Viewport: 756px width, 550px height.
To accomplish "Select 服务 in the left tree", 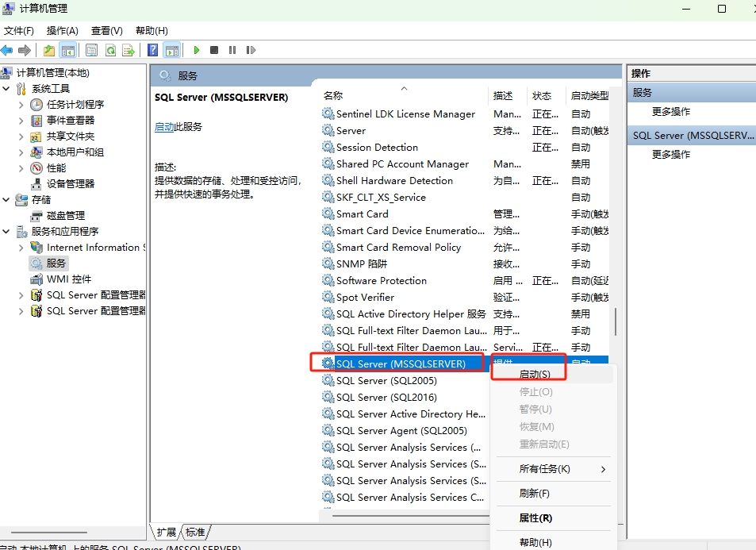I will [x=56, y=263].
